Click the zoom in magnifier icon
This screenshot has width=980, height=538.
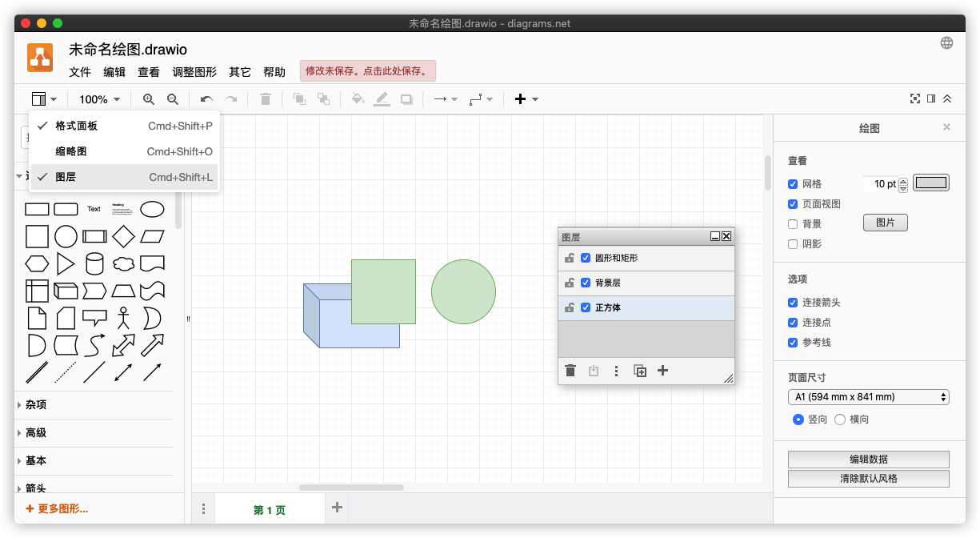(x=148, y=99)
